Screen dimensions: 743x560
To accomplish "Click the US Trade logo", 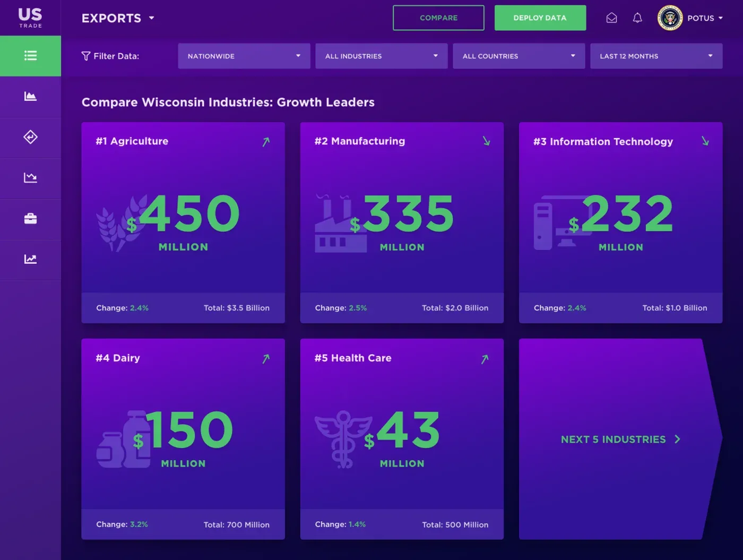I will click(x=30, y=18).
